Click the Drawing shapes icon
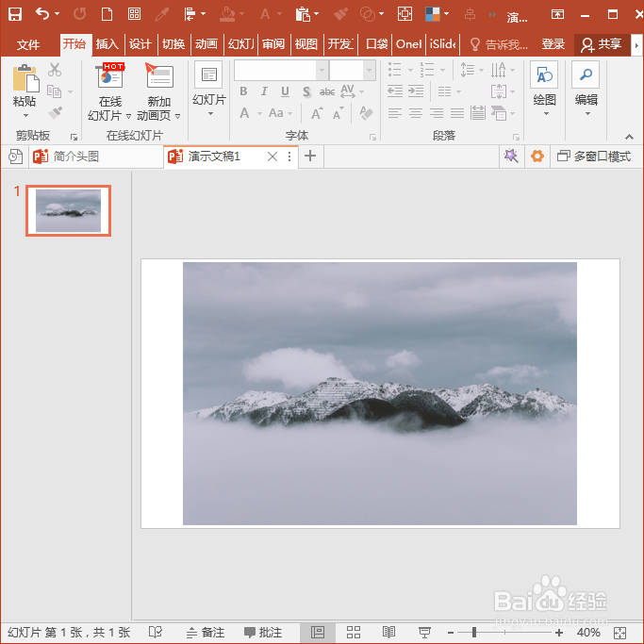Screen dimensions: 644x644 (544, 74)
